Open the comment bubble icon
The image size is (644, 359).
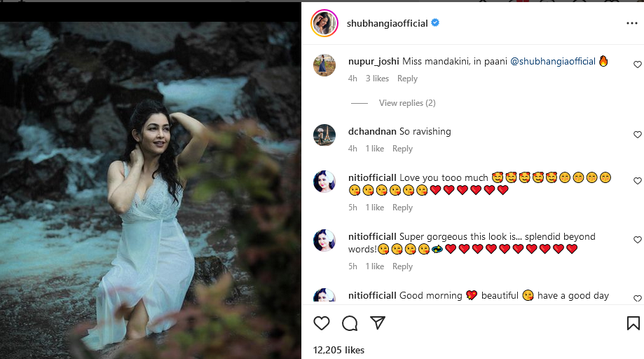pos(350,323)
